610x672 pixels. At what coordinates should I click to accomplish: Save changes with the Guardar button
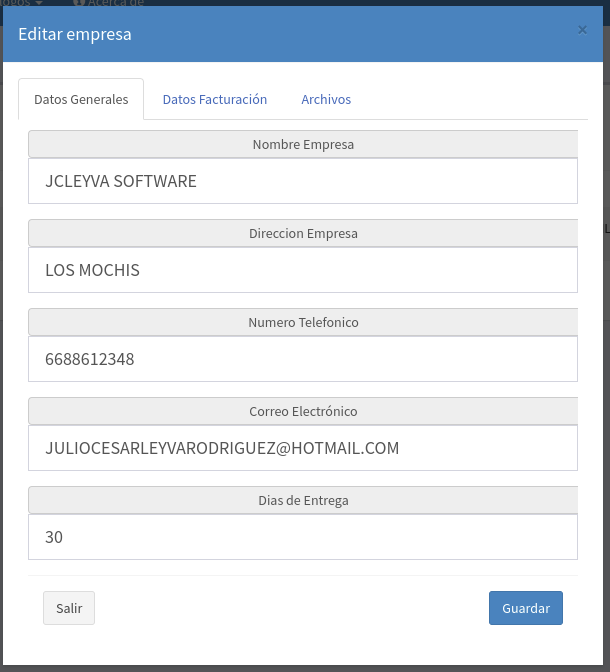(x=525, y=608)
